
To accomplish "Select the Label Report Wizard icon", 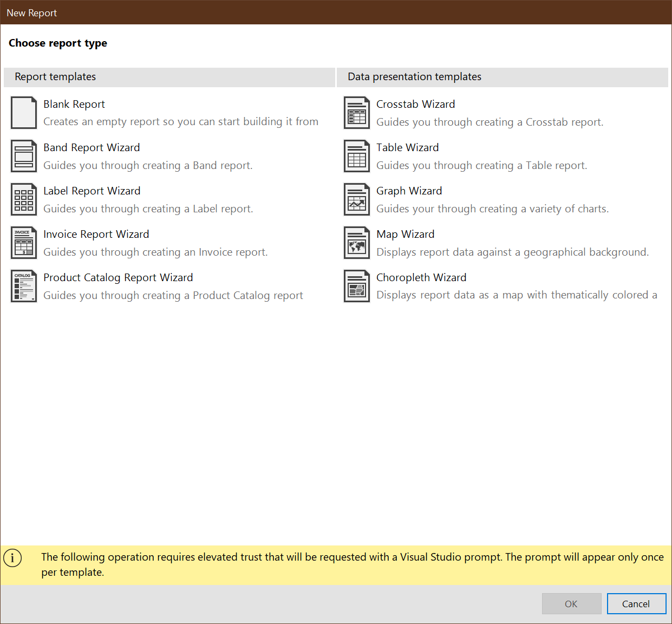I will click(23, 199).
